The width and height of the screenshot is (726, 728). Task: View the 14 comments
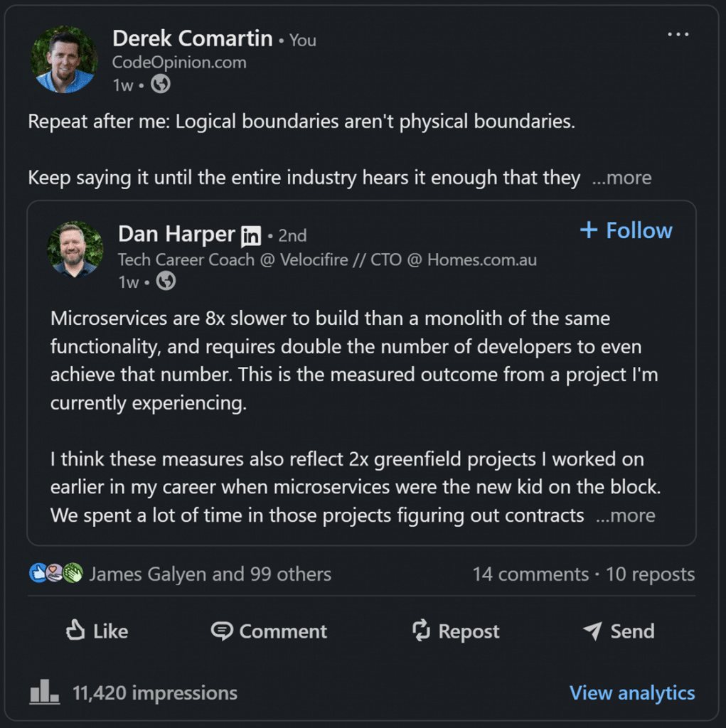(x=530, y=574)
